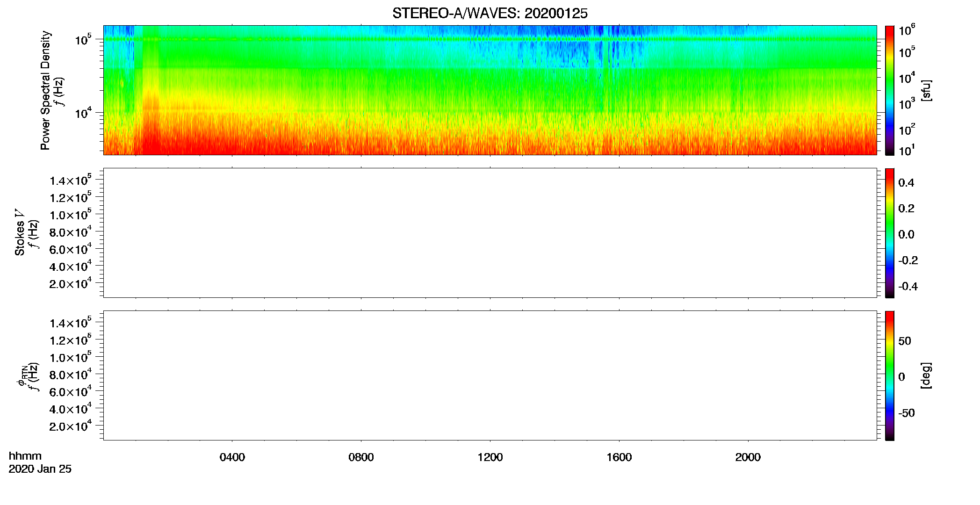Select the 2000 time axis label
The width and height of the screenshot is (980, 505).
pyautogui.click(x=748, y=457)
